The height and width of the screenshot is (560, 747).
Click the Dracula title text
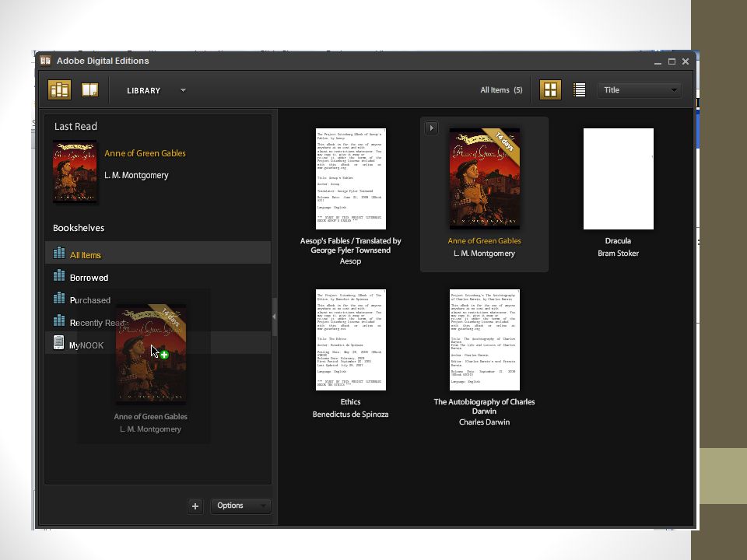(618, 241)
